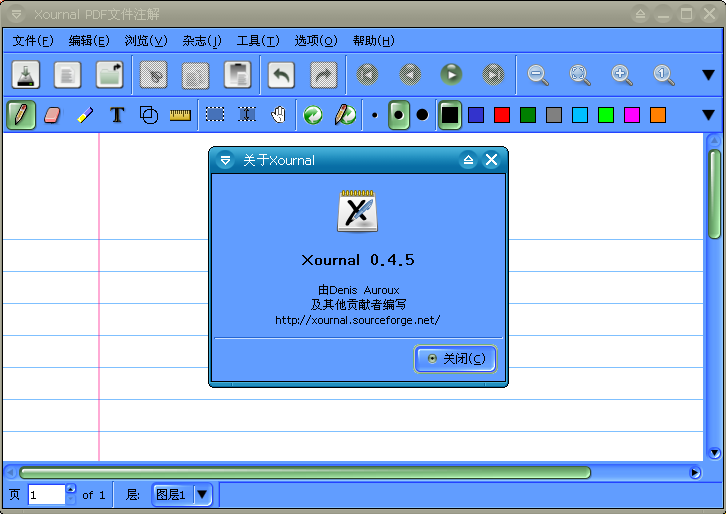Toggle the Ruler tool

180,115
